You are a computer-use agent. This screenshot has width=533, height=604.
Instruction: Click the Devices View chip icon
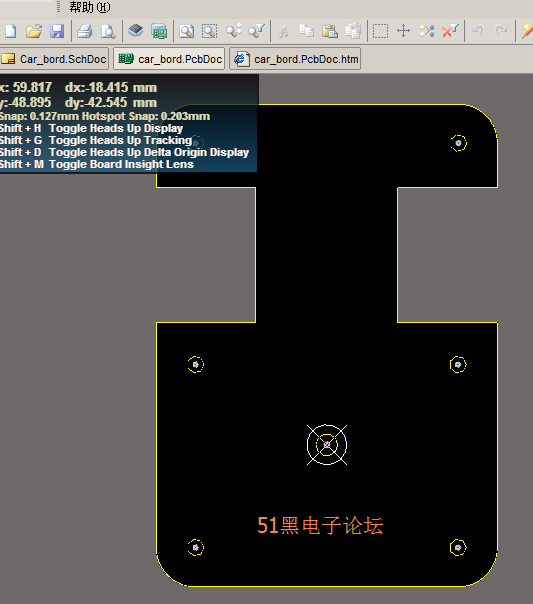pyautogui.click(x=136, y=31)
